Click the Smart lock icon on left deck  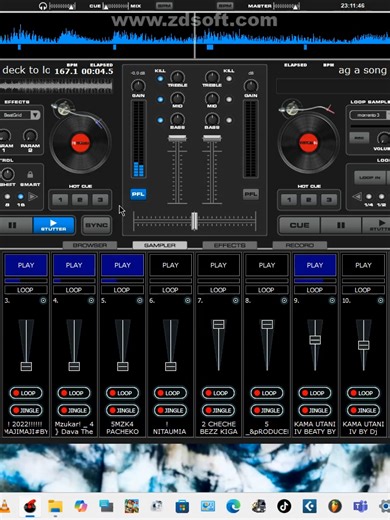click(x=30, y=174)
